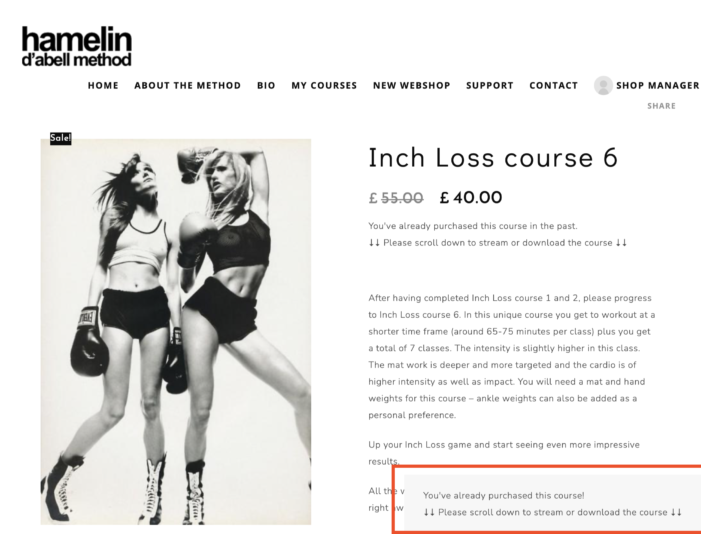This screenshot has width=701, height=534.
Task: Click the sale price £40.00
Action: click(471, 197)
